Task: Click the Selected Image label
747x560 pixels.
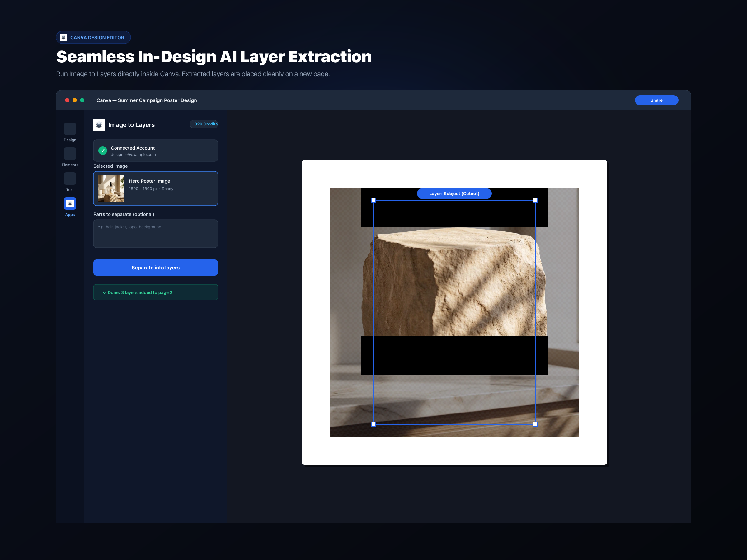Action: [x=110, y=166]
